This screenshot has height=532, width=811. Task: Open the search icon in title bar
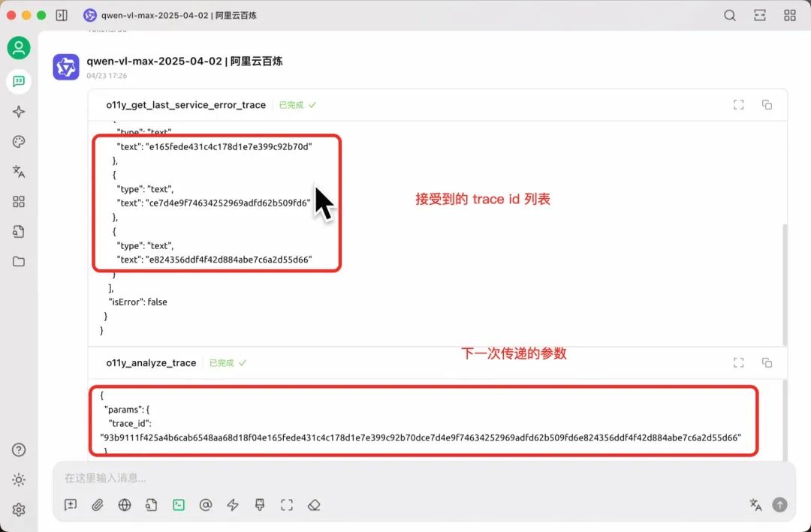pyautogui.click(x=730, y=14)
